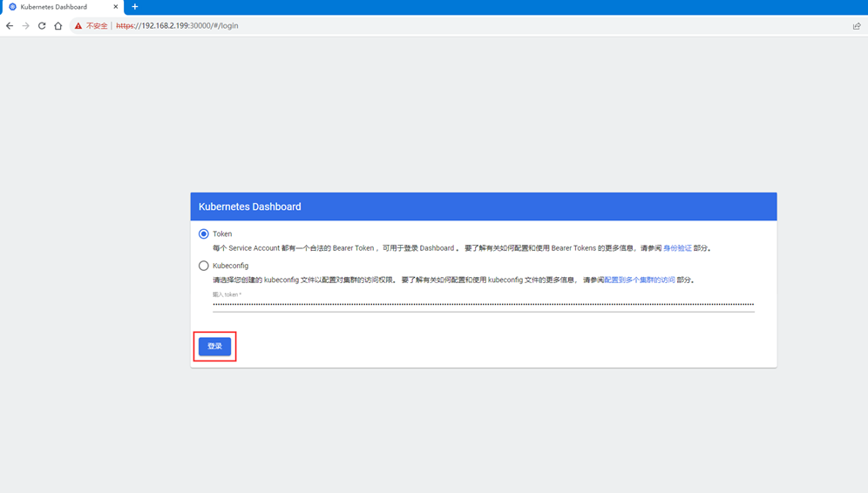Viewport: 868px width, 493px height.
Task: Click the browser forward arrow
Action: (x=25, y=25)
